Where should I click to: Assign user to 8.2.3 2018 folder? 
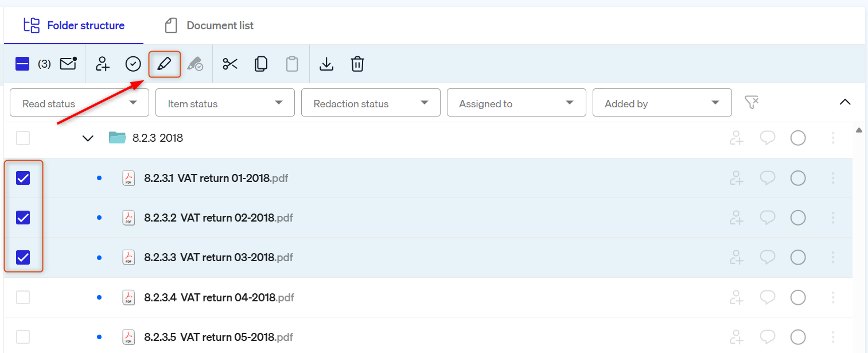coord(737,138)
